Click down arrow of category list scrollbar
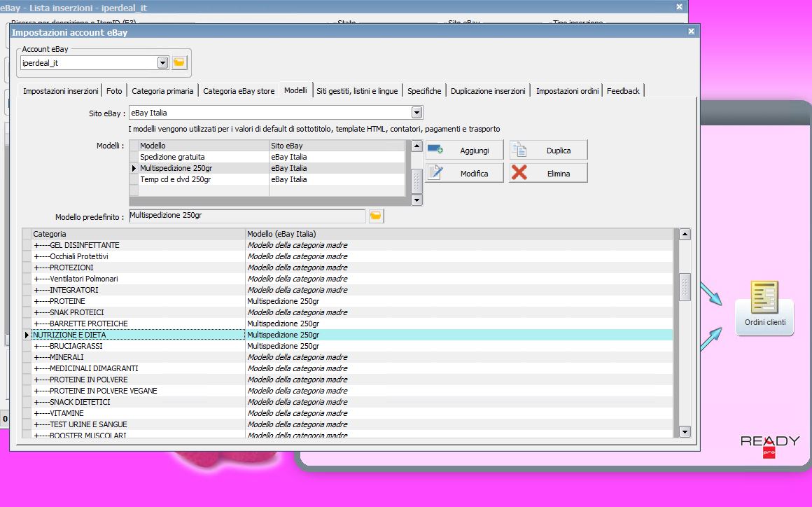Image resolution: width=812 pixels, height=507 pixels. point(685,431)
